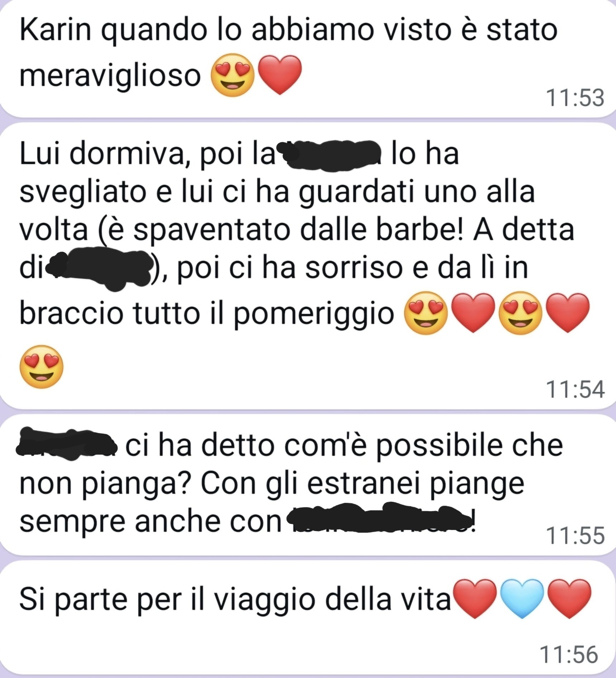
Task: Select the 'Karin quando lo abbiamo visto' message
Action: coord(308,58)
